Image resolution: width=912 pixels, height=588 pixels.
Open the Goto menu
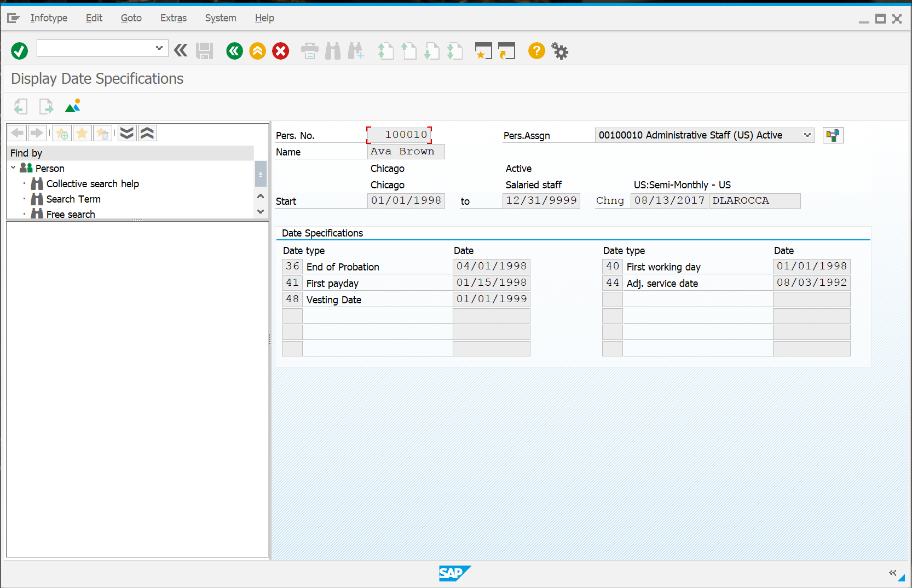131,18
